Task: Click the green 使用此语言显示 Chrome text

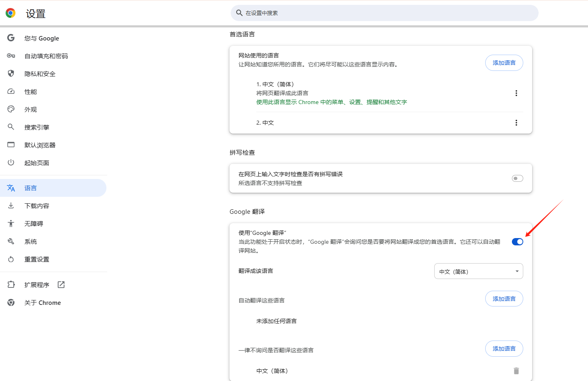Action: click(331, 102)
